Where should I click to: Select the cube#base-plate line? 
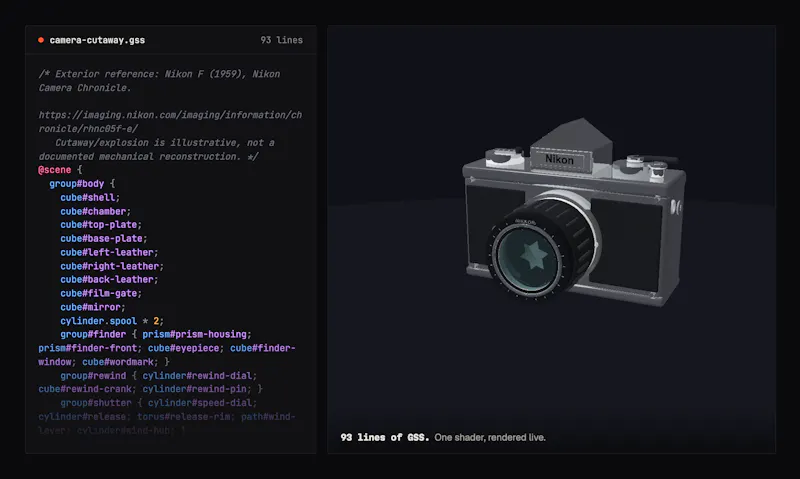coord(104,239)
